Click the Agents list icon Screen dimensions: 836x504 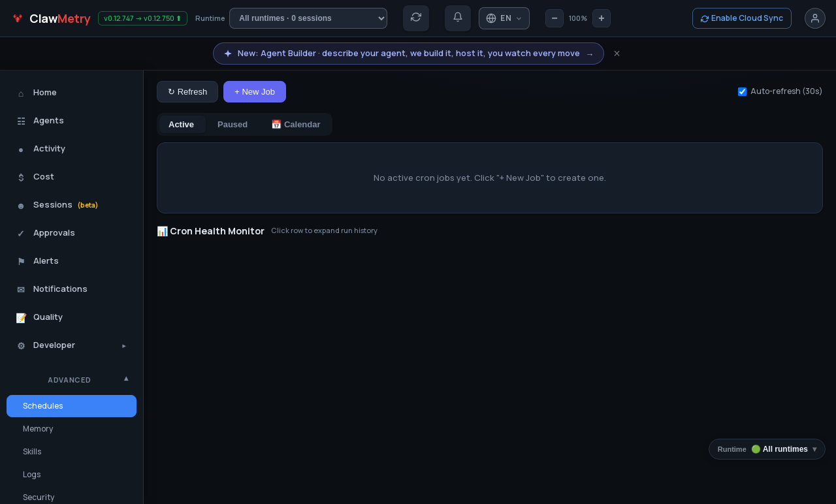21,121
